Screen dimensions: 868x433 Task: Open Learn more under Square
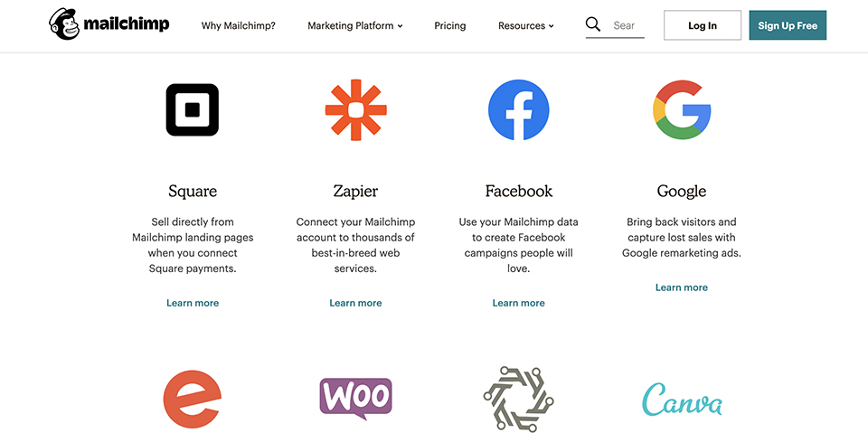[x=193, y=303]
